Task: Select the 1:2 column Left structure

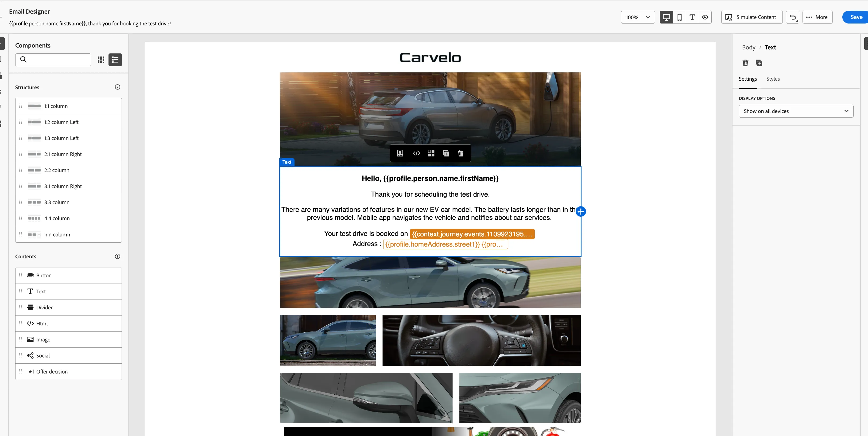Action: pos(68,122)
